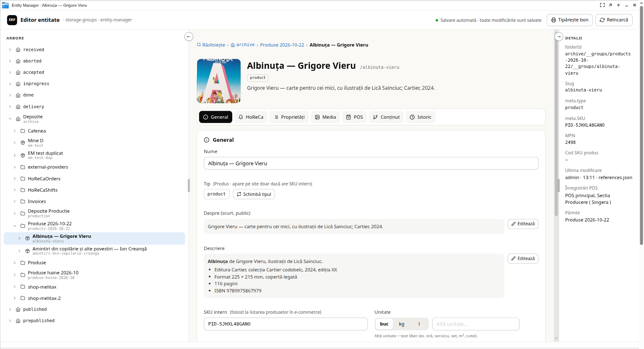Click the Altă unitate input field
The width and height of the screenshot is (644, 349).
coord(476,324)
